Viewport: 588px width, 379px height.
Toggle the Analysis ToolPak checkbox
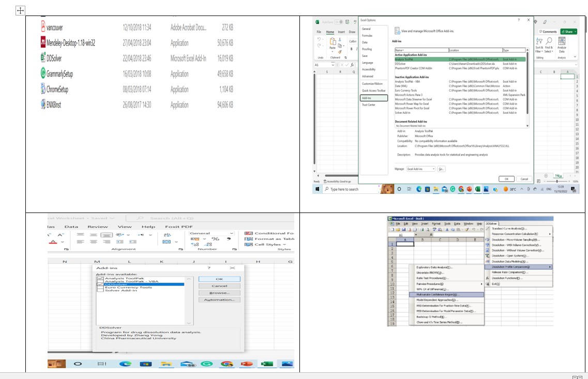pyautogui.click(x=100, y=279)
